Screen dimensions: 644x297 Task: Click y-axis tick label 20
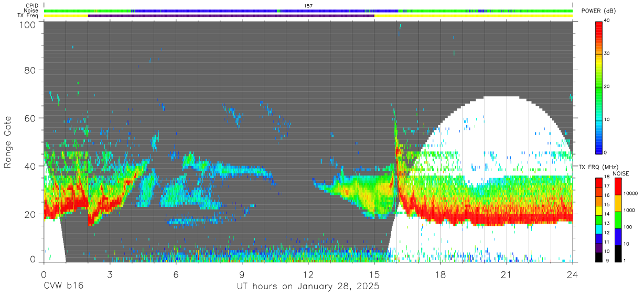(30, 214)
